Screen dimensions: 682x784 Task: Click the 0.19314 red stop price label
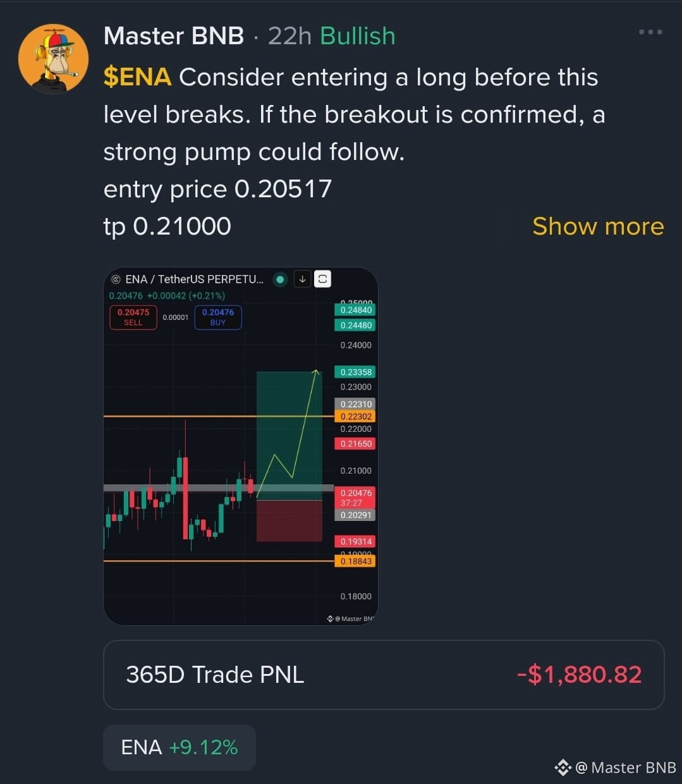point(356,542)
